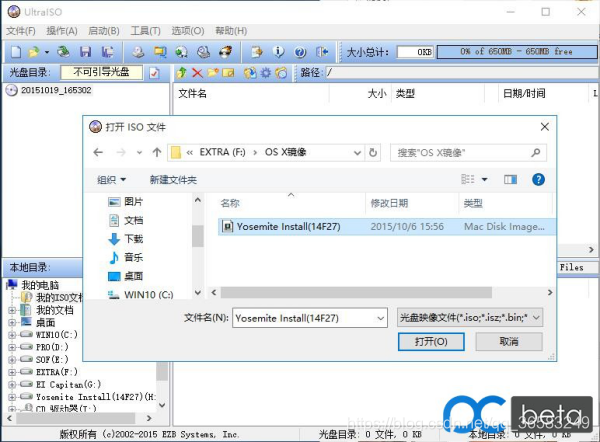Click the Up one level arrow in dialog
600x442 pixels.
[157, 152]
